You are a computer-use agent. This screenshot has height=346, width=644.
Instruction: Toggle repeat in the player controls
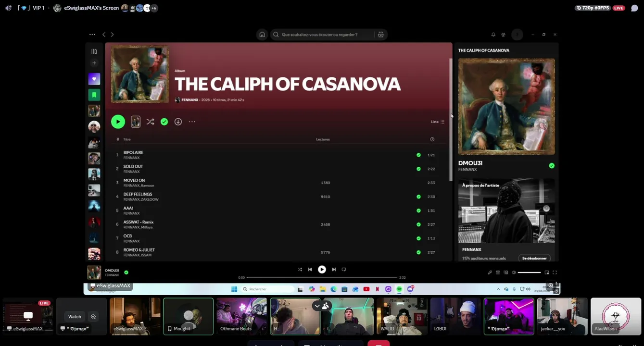tap(344, 270)
